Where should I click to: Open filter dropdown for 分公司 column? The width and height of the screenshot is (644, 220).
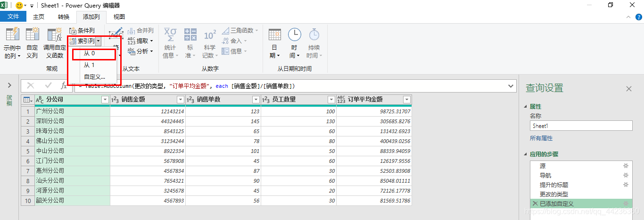[105, 100]
